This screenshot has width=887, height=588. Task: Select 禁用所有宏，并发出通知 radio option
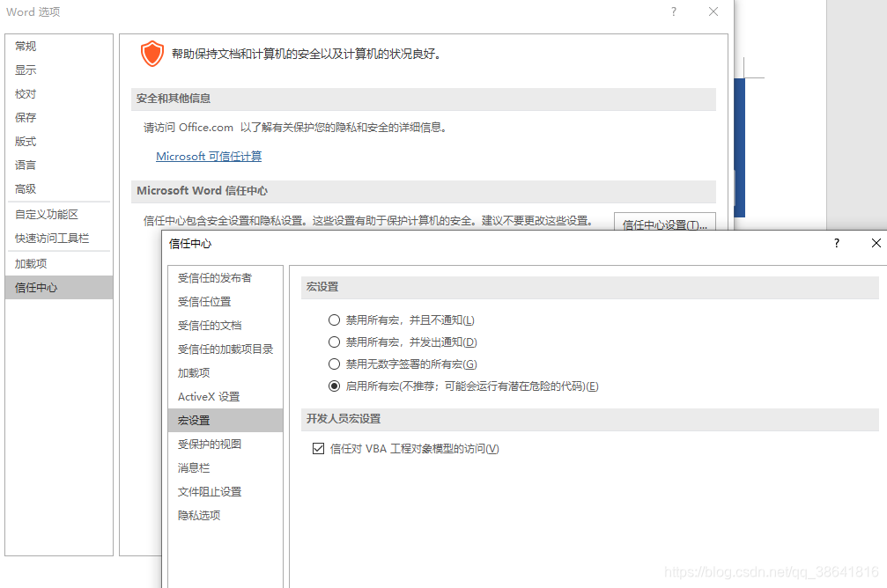pyautogui.click(x=335, y=342)
